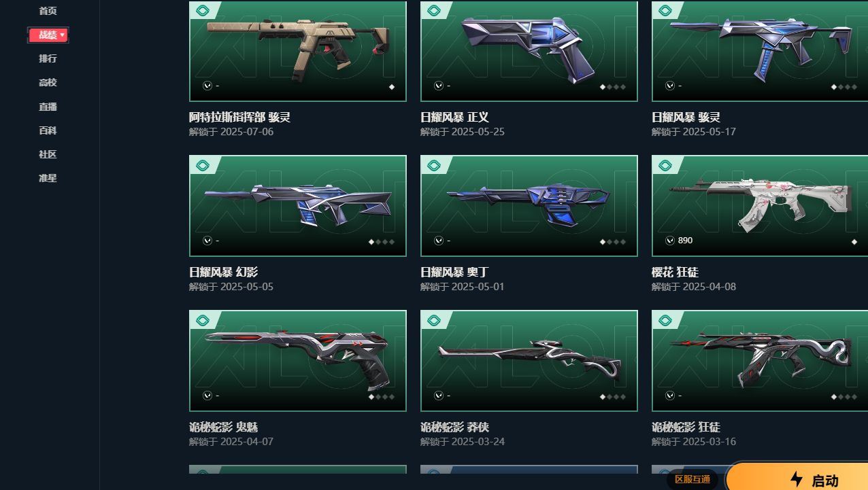This screenshot has width=868, height=490.
Task: Click edition badge icon on 樱花 狂徒 card
Action: click(x=665, y=165)
